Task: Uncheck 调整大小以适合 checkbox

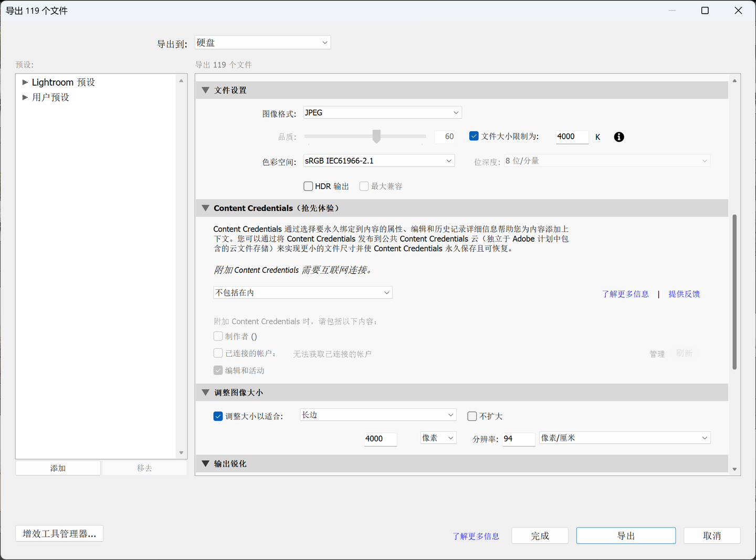Action: point(218,416)
